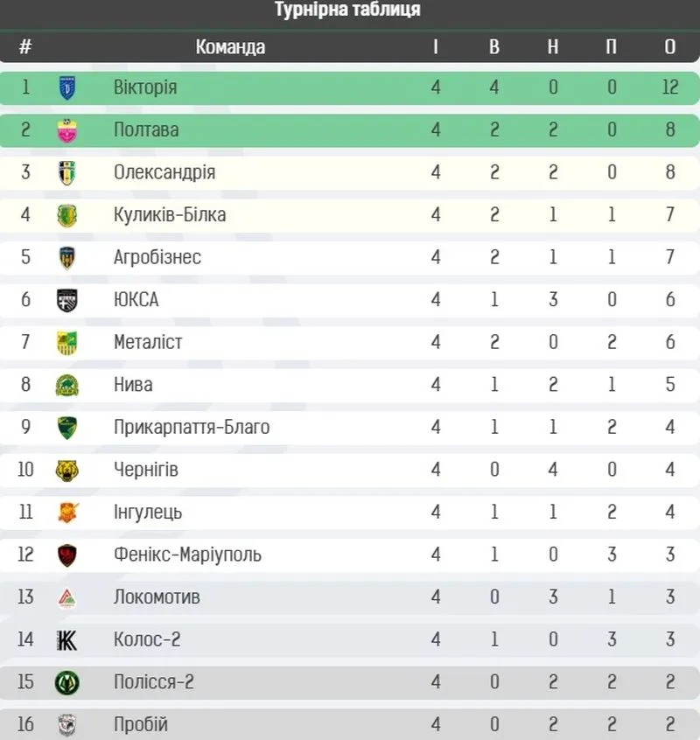
Task: Open the Полтава club logo
Action: tap(67, 130)
